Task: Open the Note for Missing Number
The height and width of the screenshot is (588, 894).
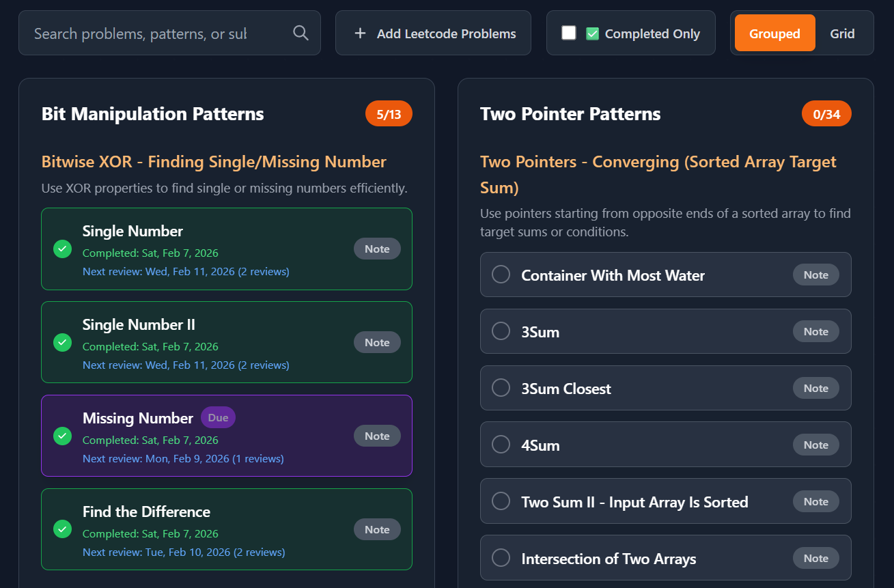Action: pos(377,436)
